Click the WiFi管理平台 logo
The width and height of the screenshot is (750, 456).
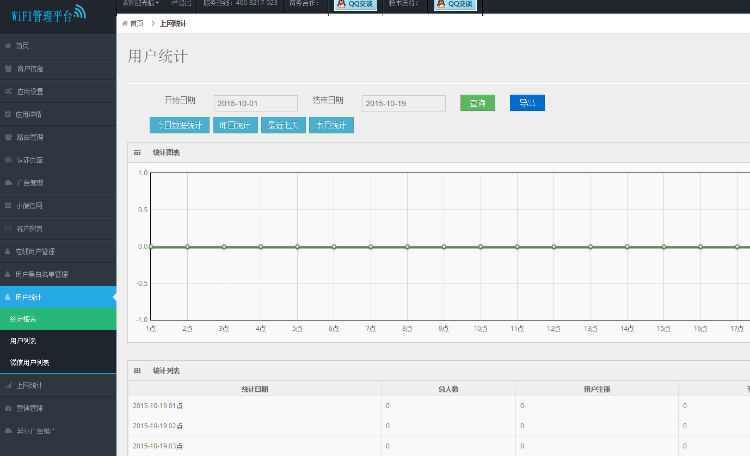pyautogui.click(x=50, y=15)
